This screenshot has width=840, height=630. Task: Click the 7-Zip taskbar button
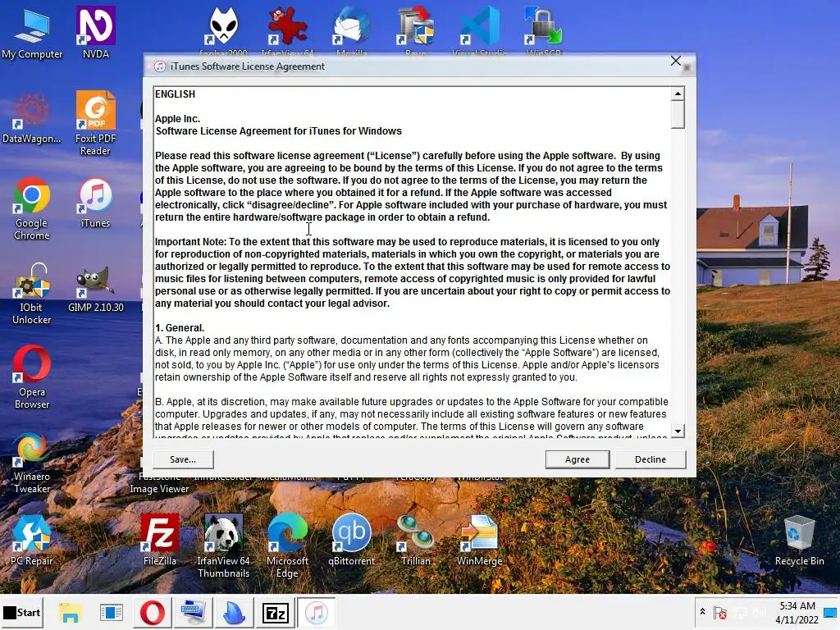click(x=275, y=612)
